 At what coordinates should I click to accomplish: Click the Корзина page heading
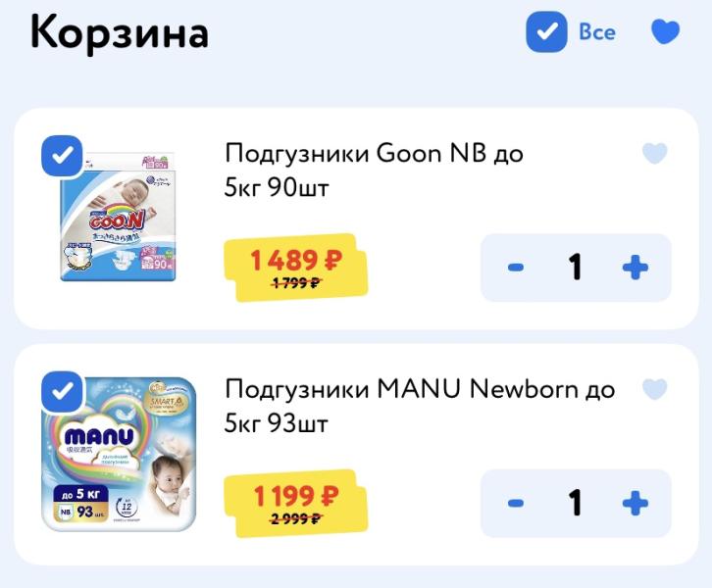[120, 32]
